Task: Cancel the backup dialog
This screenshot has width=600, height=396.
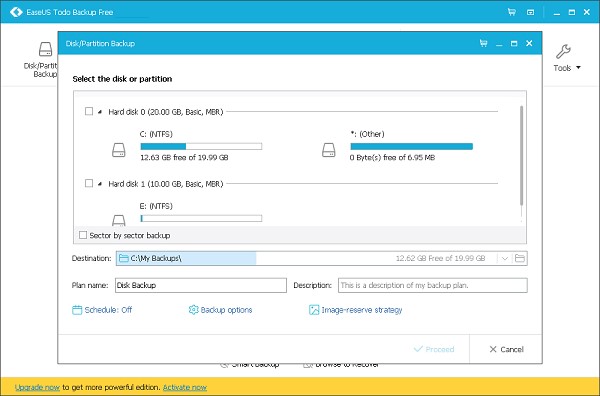Action: (x=506, y=349)
